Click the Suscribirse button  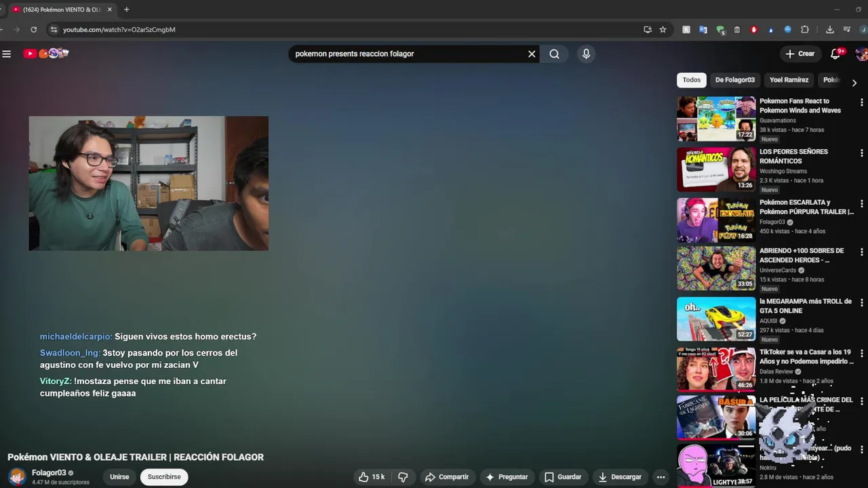click(164, 477)
